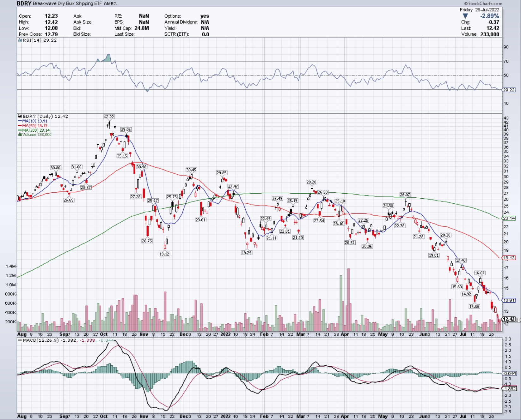
Task: Click the BDRY ticker symbol in the title
Action: (x=24, y=3)
